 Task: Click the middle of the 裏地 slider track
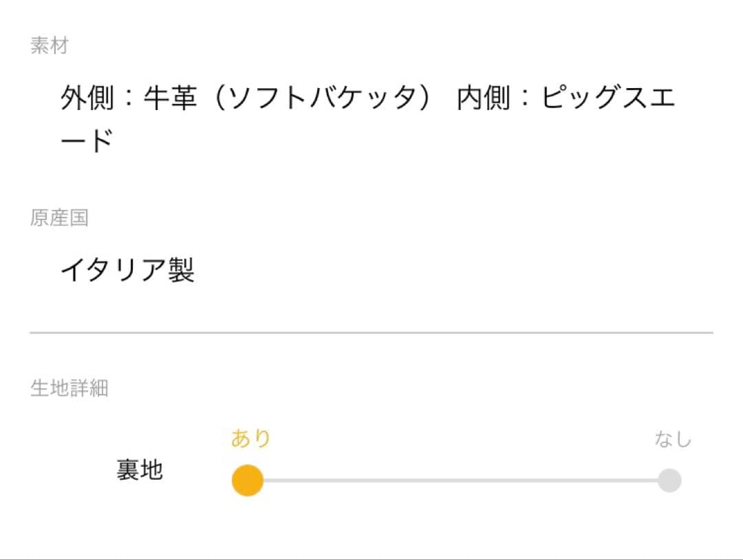click(x=458, y=480)
